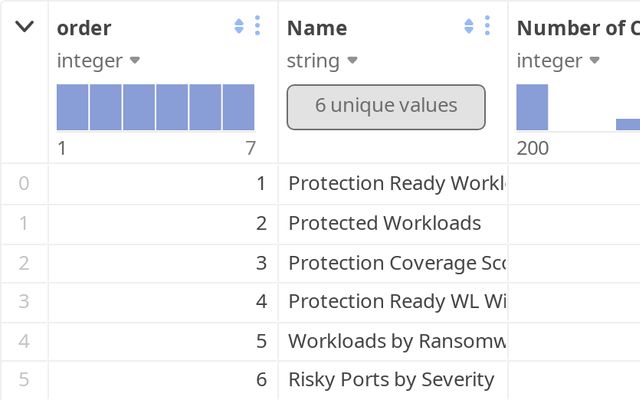This screenshot has height=400, width=640.
Task: Open Number of column integer type dropdown
Action: point(558,61)
